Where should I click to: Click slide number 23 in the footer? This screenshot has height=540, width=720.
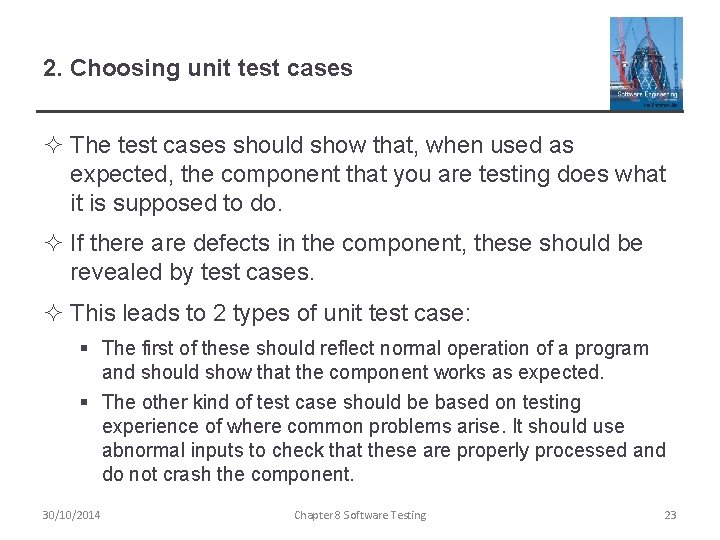[x=670, y=515]
